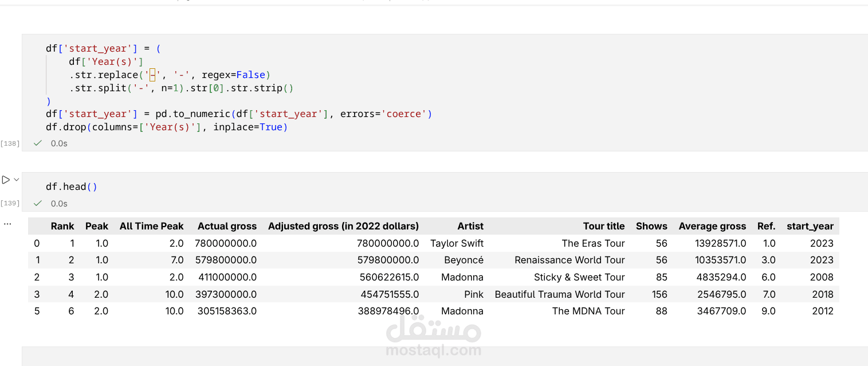Select The Eras Tour cell
The width and height of the screenshot is (868, 366).
(593, 243)
